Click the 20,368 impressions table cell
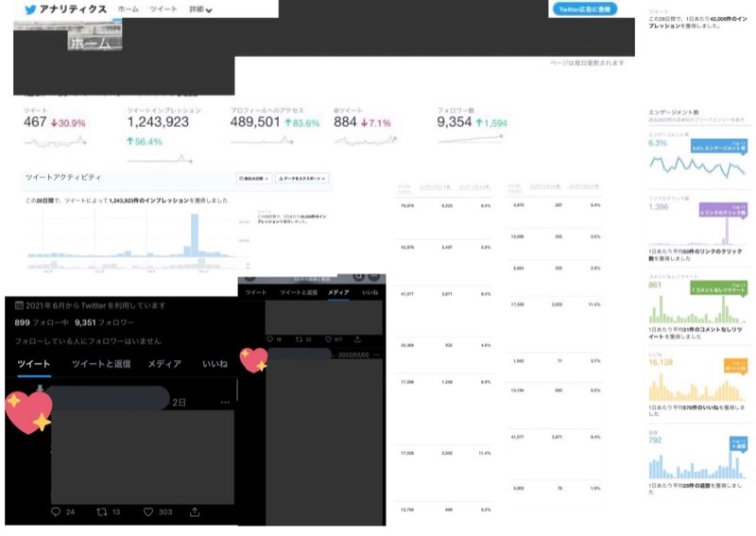The height and width of the screenshot is (536, 756). (x=407, y=345)
